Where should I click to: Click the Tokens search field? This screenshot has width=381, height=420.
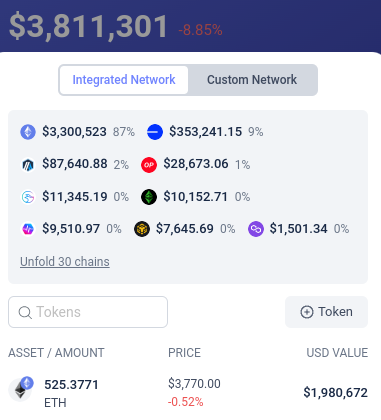pos(88,312)
